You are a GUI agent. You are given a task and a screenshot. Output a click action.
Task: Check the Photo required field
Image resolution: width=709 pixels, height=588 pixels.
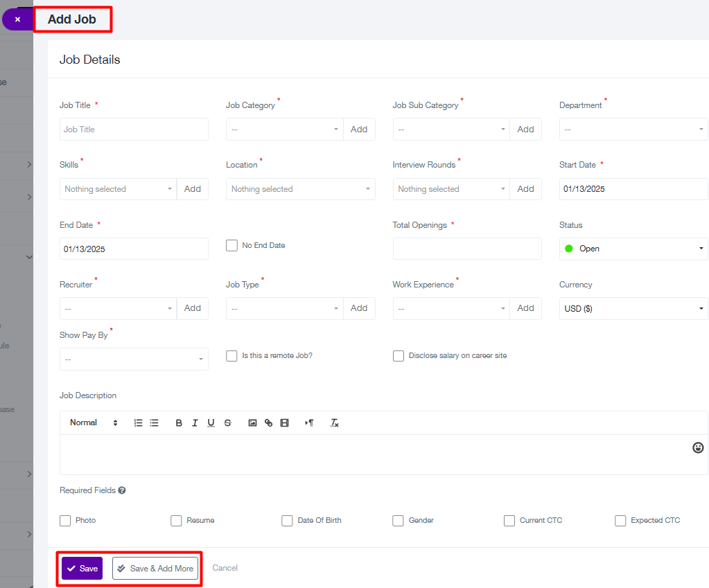65,521
